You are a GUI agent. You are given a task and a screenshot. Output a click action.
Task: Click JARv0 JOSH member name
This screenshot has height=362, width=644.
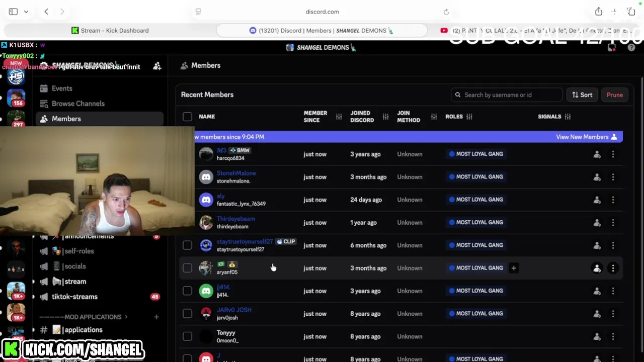(234, 310)
